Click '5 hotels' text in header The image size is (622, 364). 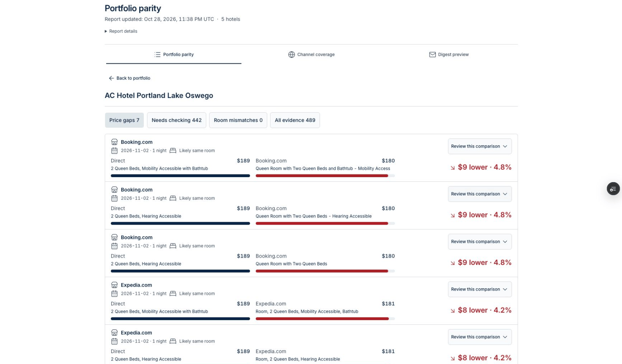231,19
